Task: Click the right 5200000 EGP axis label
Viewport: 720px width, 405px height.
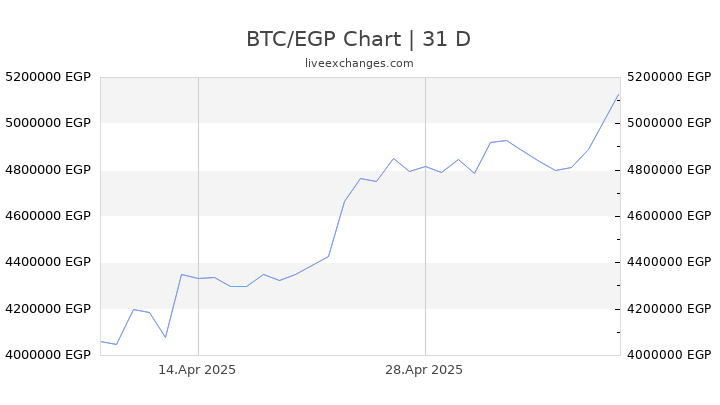Action: (669, 77)
